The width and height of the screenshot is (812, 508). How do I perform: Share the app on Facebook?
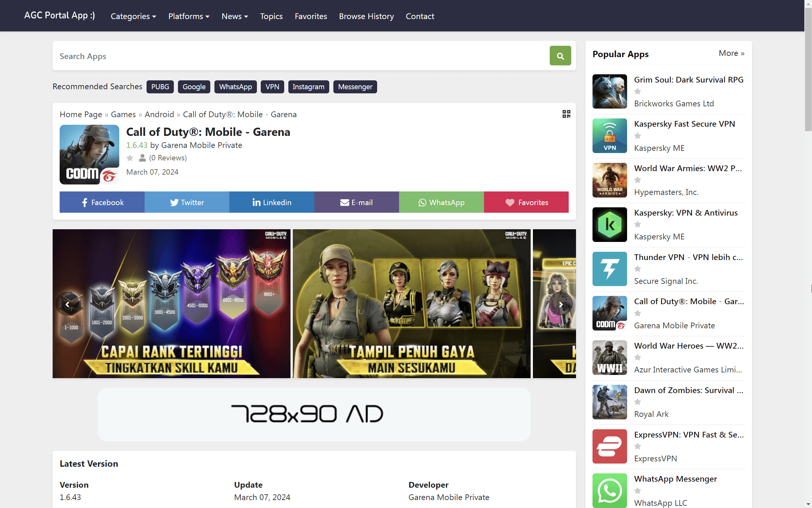click(102, 202)
